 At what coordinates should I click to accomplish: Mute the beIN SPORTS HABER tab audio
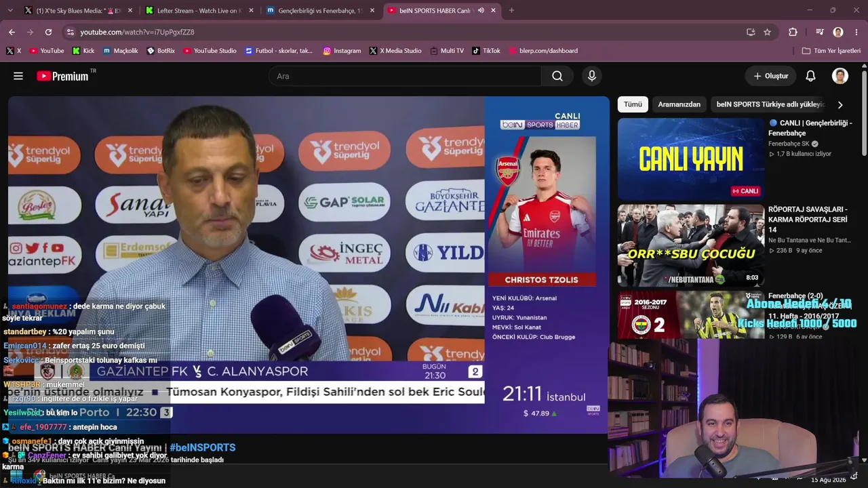point(481,11)
